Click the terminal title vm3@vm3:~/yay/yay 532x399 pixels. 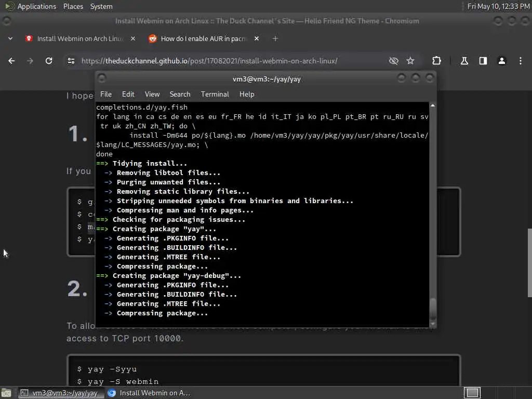[x=267, y=79]
